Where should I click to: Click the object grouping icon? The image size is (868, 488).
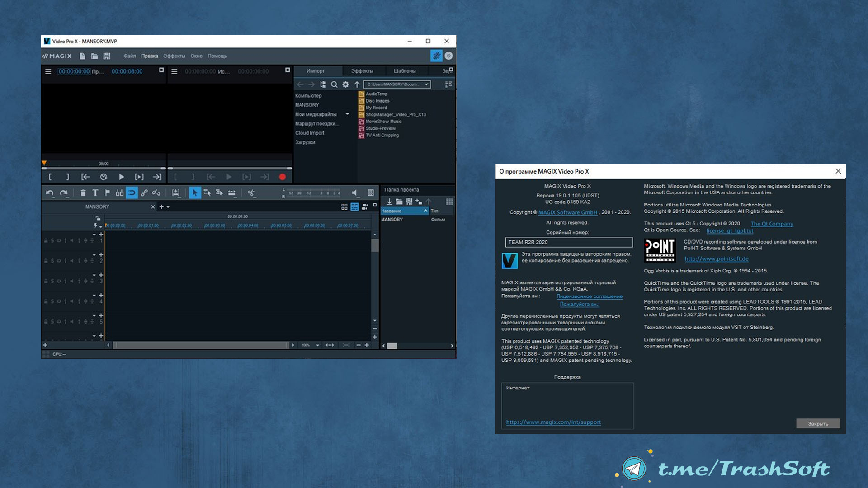[x=119, y=193]
